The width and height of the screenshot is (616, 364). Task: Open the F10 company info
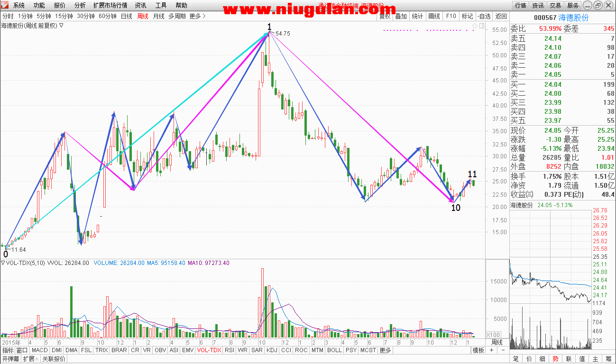(x=451, y=16)
